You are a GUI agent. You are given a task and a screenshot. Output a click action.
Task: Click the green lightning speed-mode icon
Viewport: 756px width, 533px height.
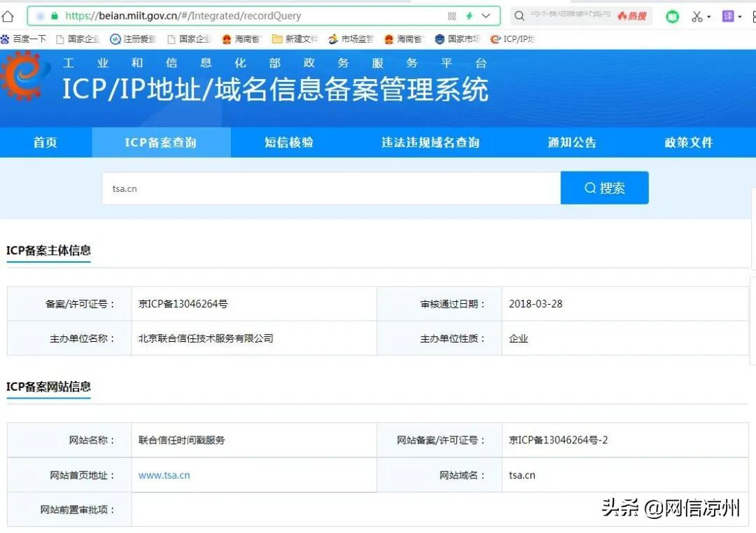[469, 16]
